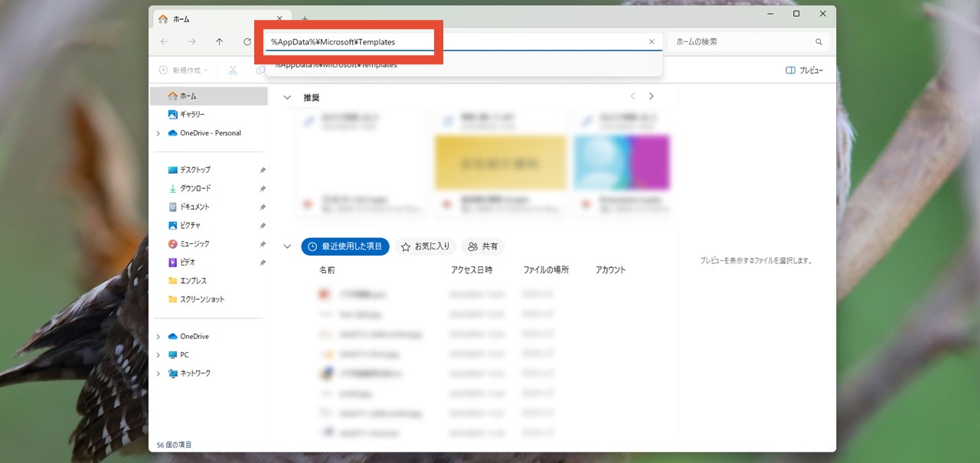Expand the OneDrive - Personal node
The width and height of the screenshot is (980, 463).
[x=158, y=133]
